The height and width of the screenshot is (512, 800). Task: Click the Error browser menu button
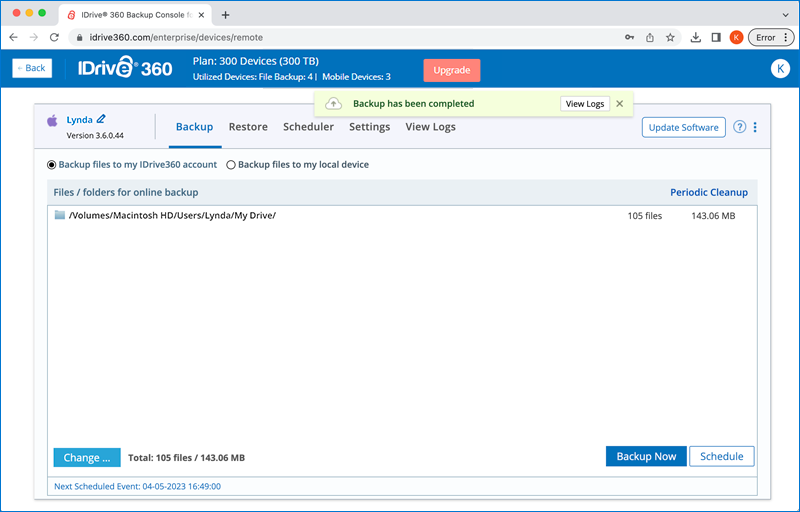771,37
